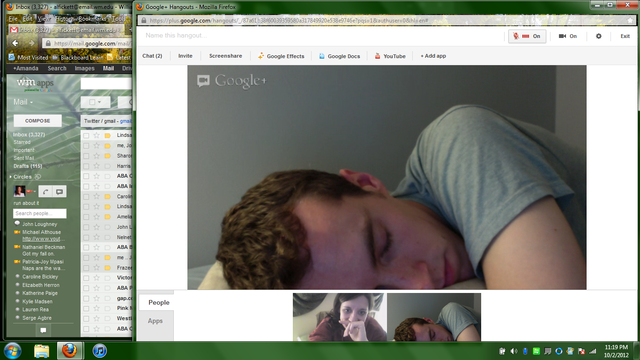Bookmark the Hangouts page with star icon
This screenshot has width=640, height=360.
[630, 20]
